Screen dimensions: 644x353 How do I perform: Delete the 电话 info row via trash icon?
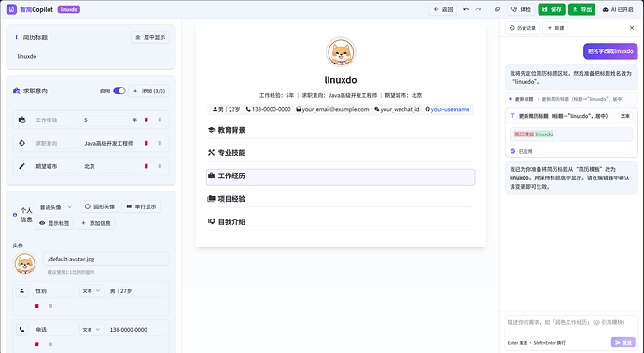coord(37,345)
